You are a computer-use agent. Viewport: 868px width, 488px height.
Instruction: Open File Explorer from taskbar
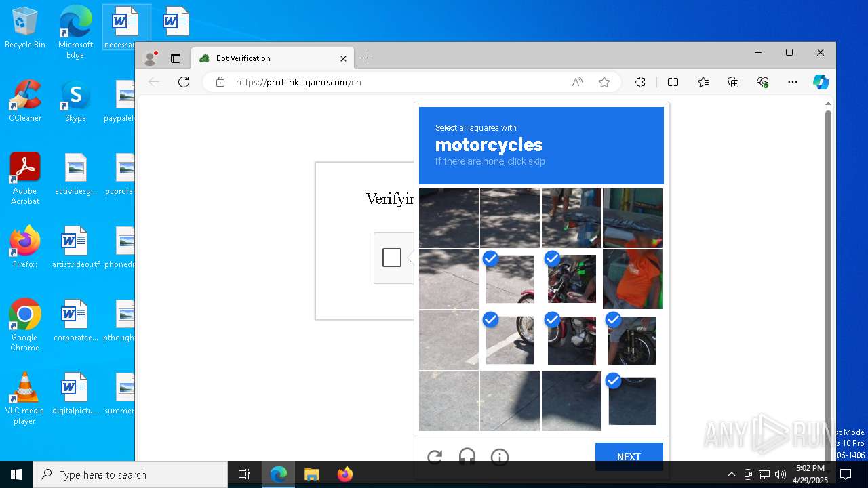coord(311,474)
